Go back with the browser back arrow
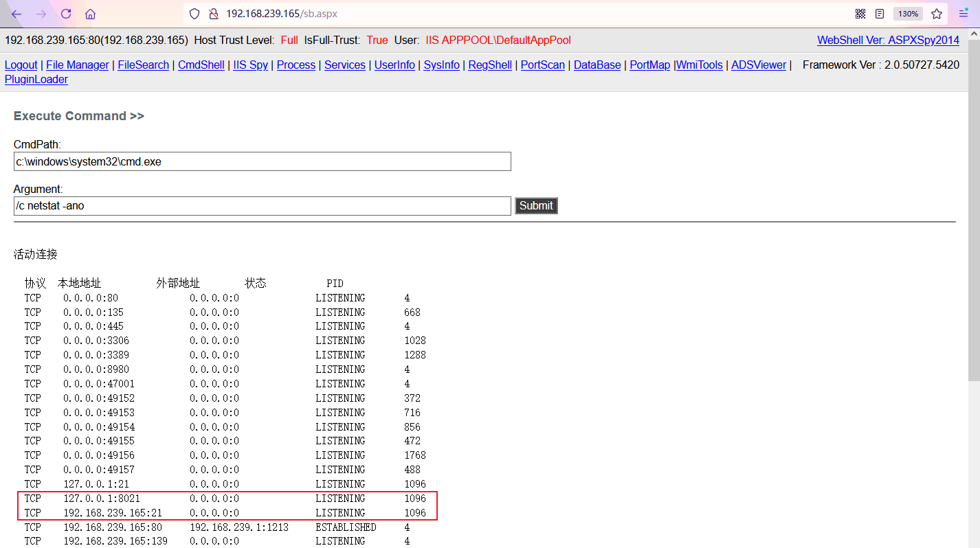980x548 pixels. click(x=16, y=14)
